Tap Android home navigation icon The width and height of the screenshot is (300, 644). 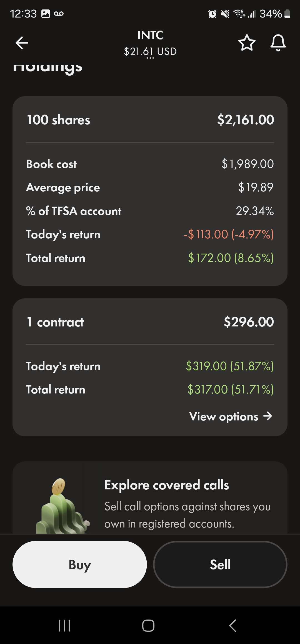[148, 626]
